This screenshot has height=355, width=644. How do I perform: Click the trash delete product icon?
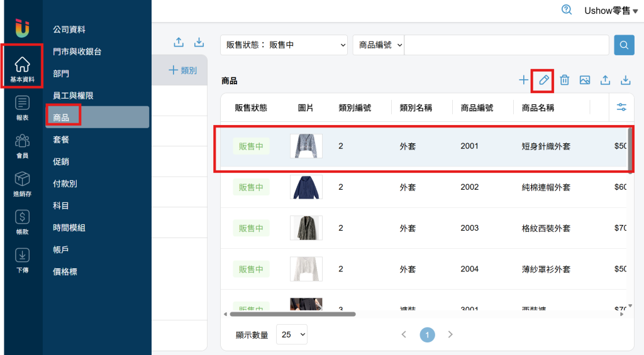(x=564, y=80)
